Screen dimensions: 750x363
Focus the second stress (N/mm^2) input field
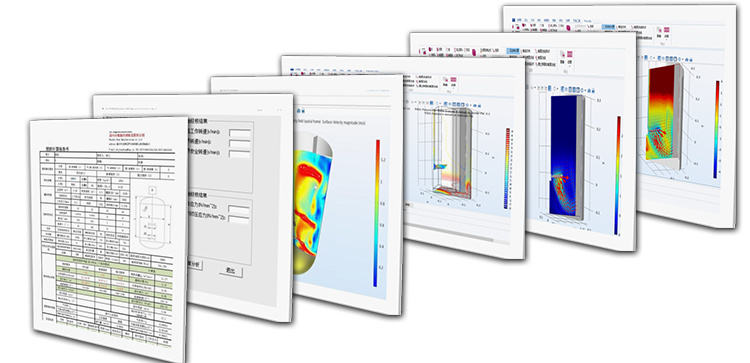click(x=239, y=220)
